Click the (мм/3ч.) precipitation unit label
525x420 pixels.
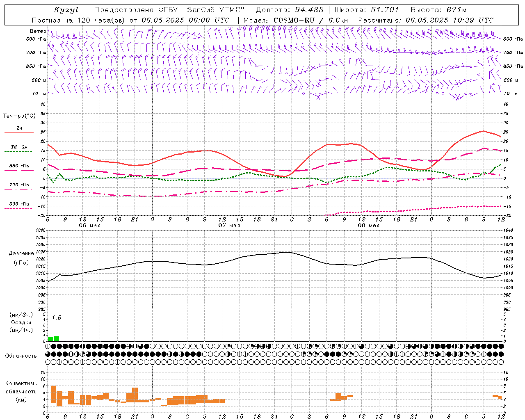(21, 315)
